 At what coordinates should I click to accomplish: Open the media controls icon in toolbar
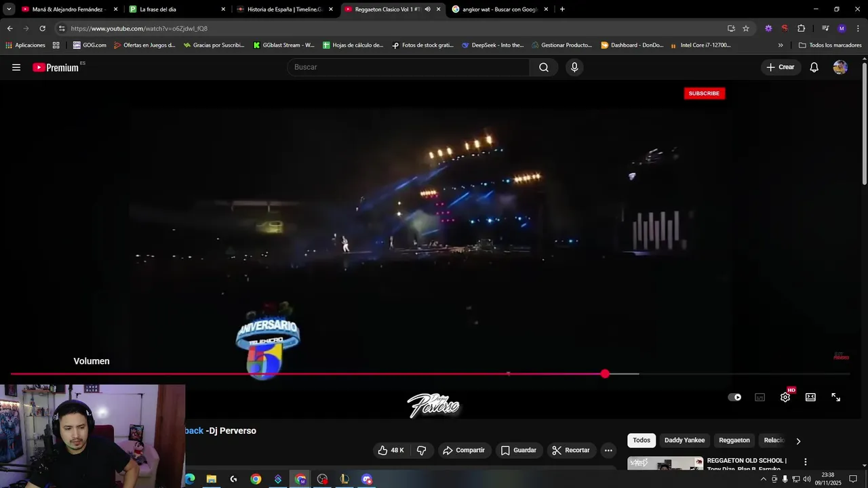click(825, 28)
